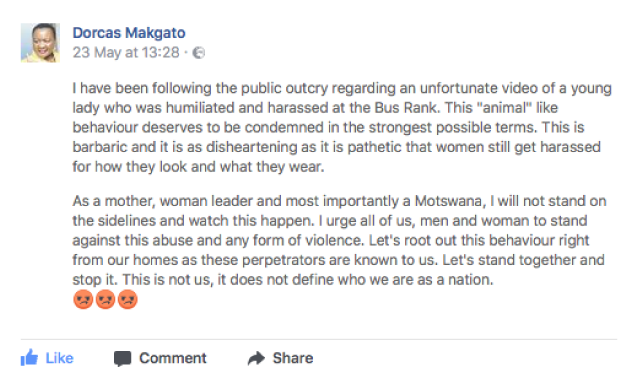
Task: Click the first angry face emoji
Action: click(x=83, y=300)
